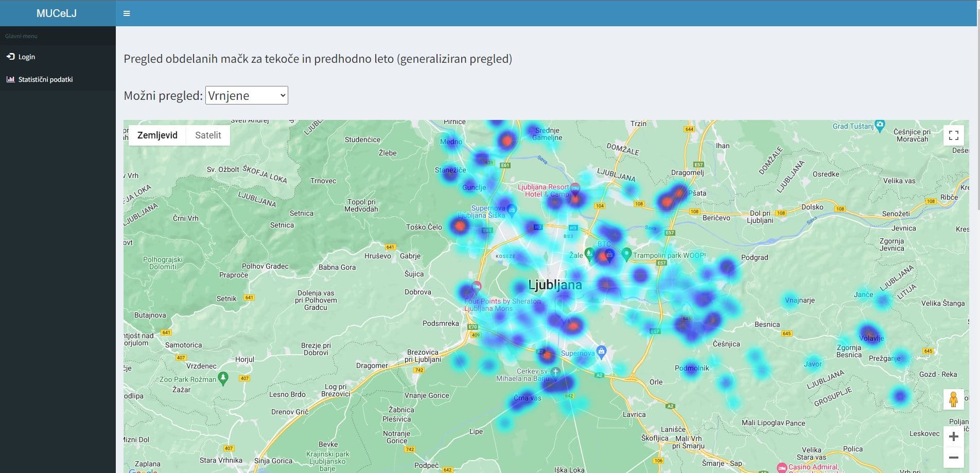Click the zoom in plus icon on the map
The image size is (980, 473).
pyautogui.click(x=953, y=436)
